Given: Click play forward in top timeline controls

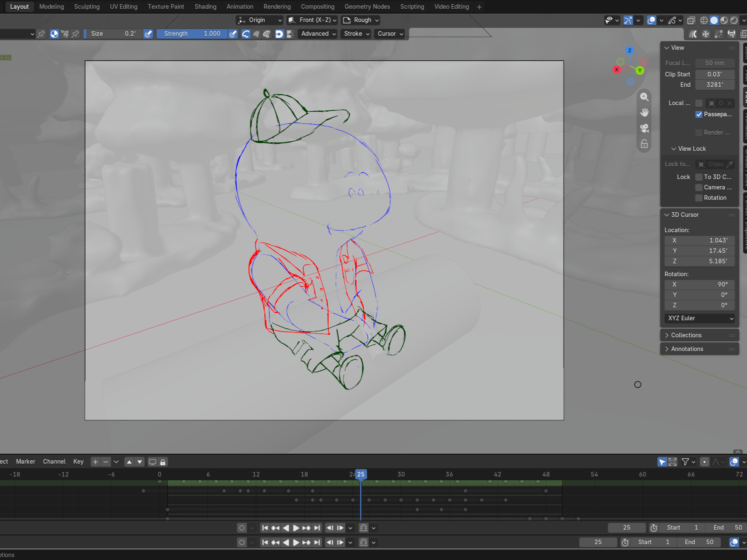Looking at the screenshot, I should pyautogui.click(x=296, y=528).
